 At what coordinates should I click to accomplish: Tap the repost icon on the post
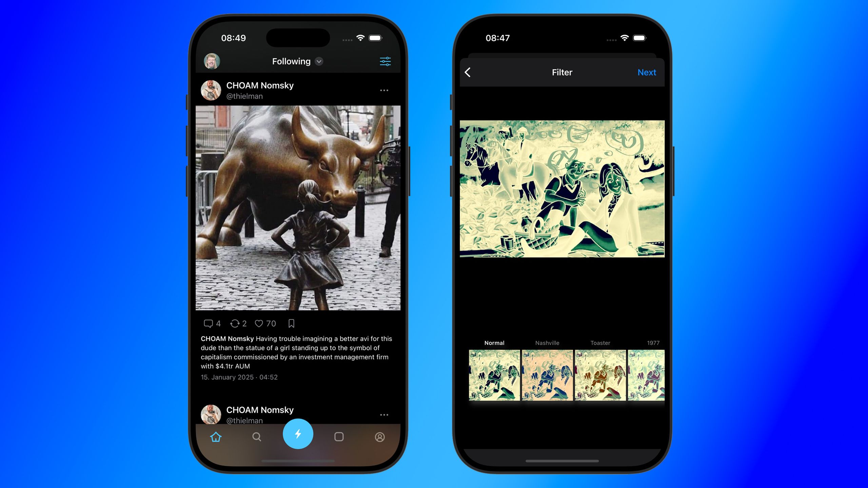[236, 323]
